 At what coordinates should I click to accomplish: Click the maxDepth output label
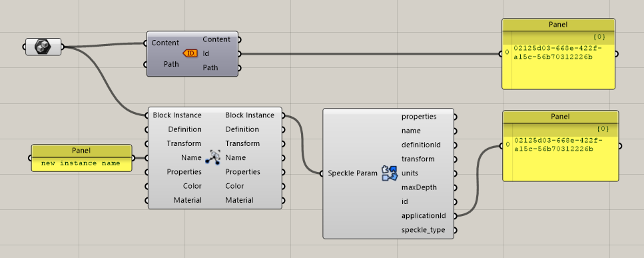(x=419, y=187)
